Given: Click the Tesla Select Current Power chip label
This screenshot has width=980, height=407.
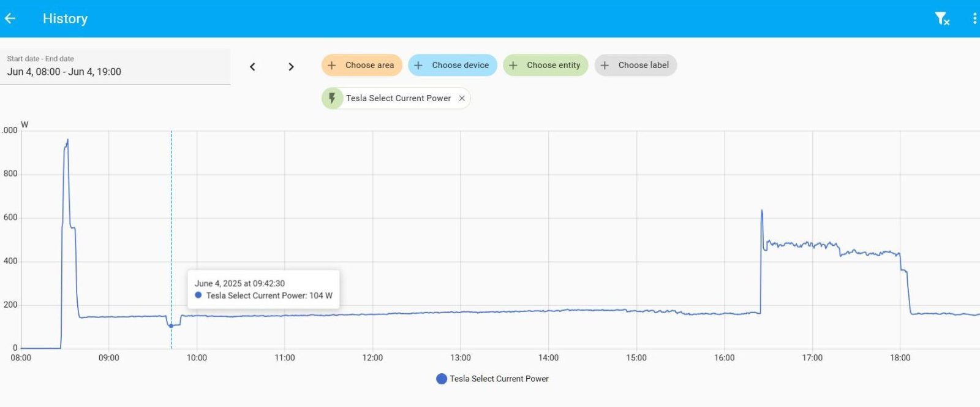Looking at the screenshot, I should [x=398, y=98].
